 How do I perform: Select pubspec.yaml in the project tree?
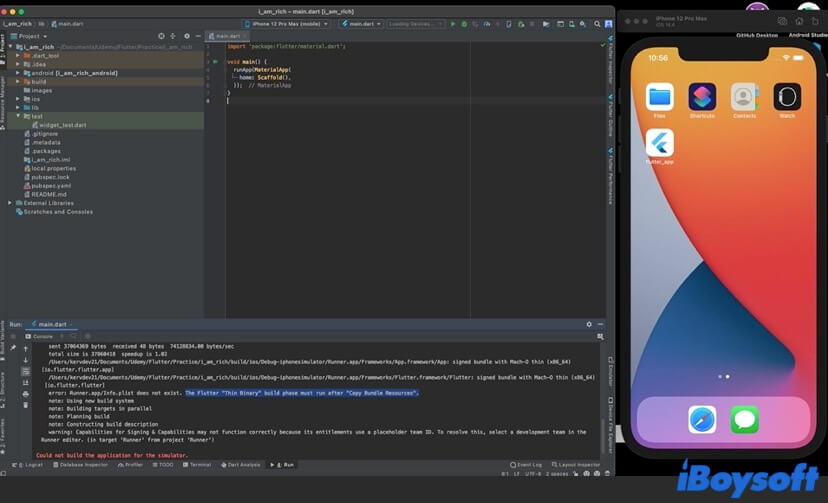51,185
